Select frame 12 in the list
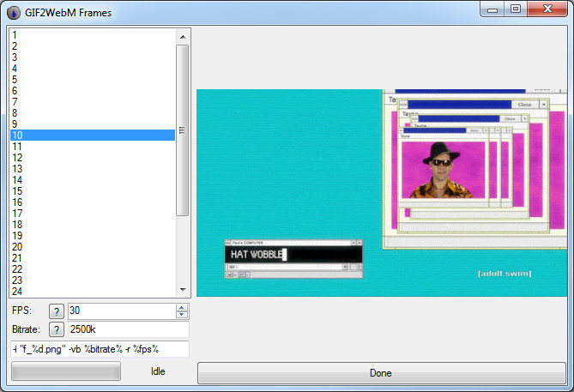 tap(93, 158)
